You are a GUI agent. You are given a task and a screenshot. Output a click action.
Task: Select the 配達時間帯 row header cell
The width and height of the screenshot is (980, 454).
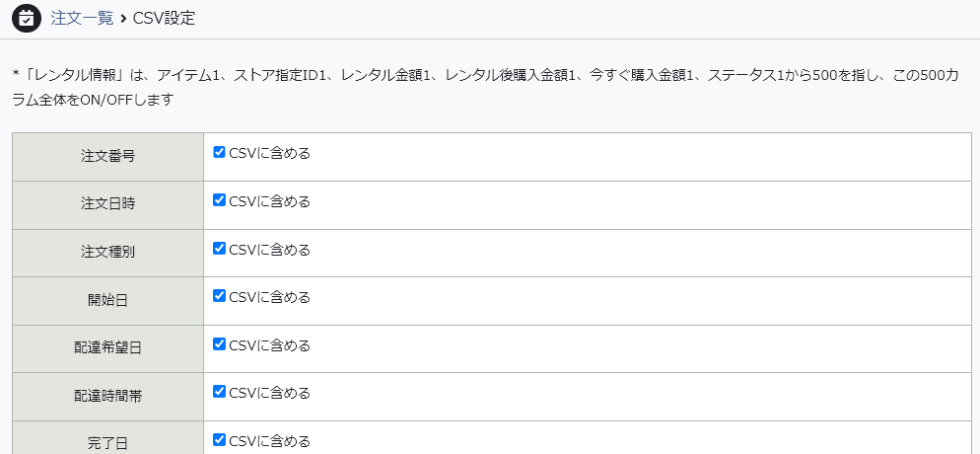point(107,396)
